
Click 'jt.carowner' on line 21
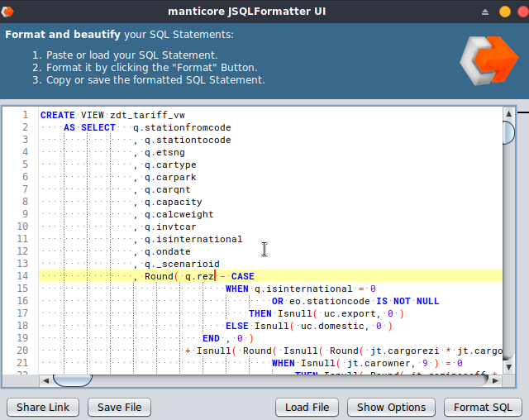click(379, 363)
